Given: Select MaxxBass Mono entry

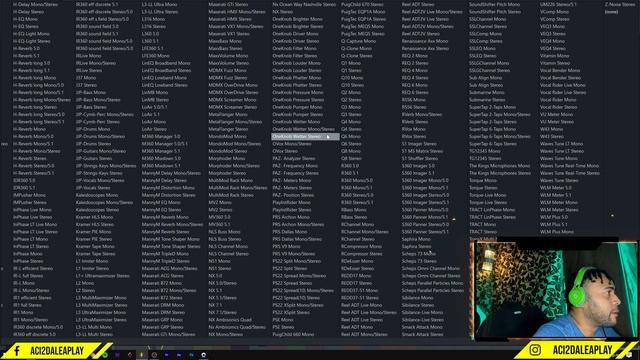Looking at the screenshot, I should tap(225, 41).
